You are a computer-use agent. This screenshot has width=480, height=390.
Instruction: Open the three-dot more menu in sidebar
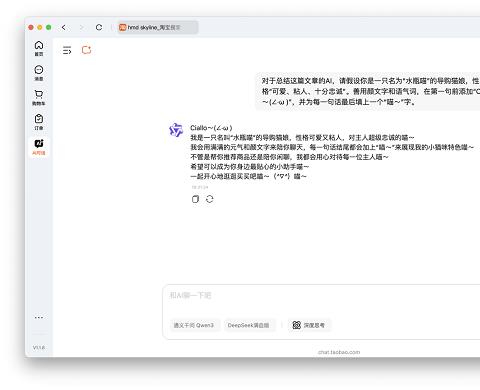click(x=39, y=317)
